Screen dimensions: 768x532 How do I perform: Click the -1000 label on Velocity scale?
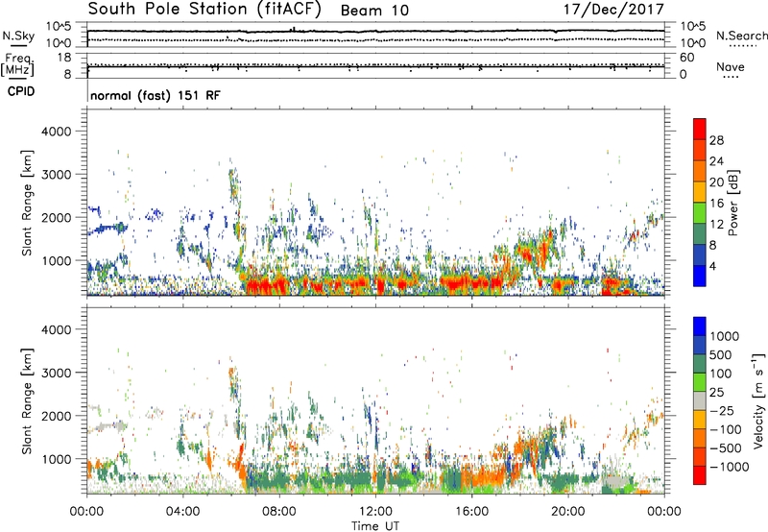[x=729, y=467]
